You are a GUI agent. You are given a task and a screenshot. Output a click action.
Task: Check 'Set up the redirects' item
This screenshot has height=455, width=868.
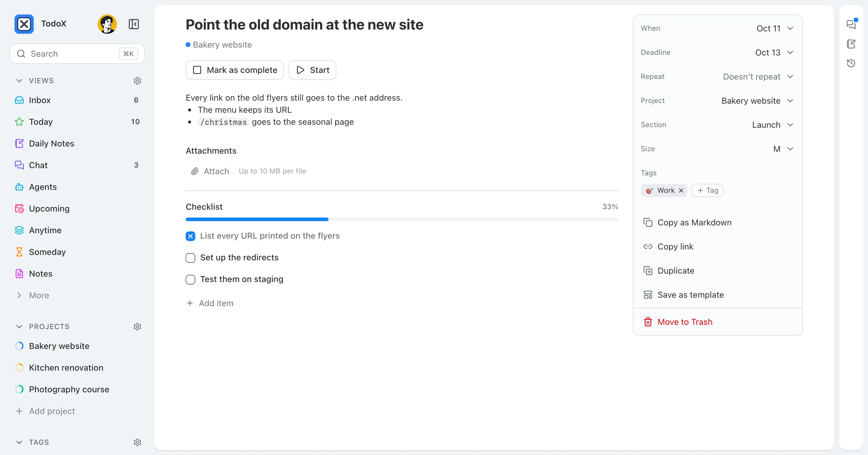tap(190, 258)
